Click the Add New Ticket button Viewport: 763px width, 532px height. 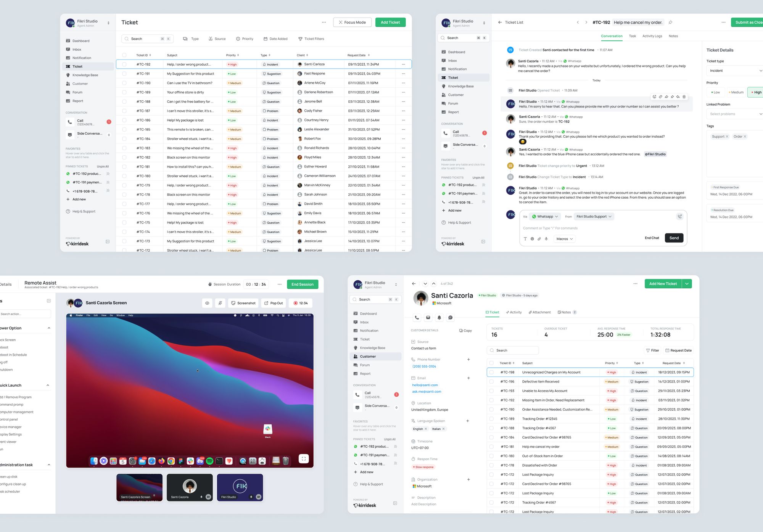pos(663,284)
